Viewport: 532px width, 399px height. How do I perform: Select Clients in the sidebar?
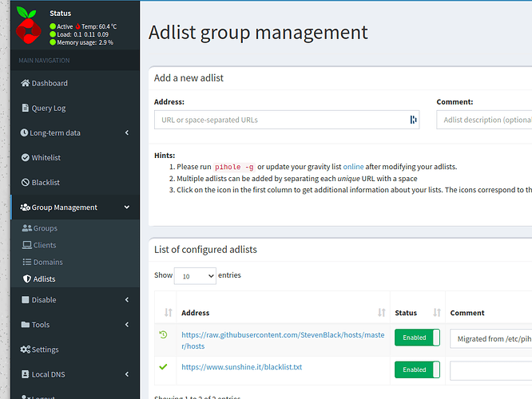click(x=45, y=245)
